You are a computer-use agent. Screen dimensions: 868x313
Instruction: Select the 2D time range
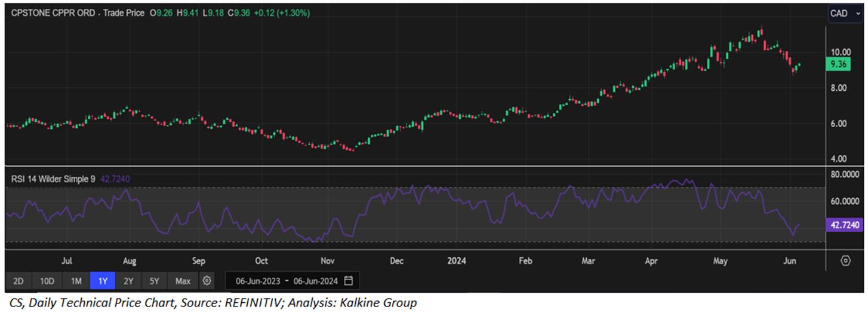(18, 280)
